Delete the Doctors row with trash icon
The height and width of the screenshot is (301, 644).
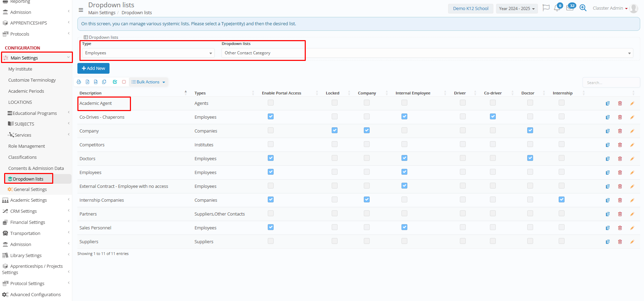620,159
